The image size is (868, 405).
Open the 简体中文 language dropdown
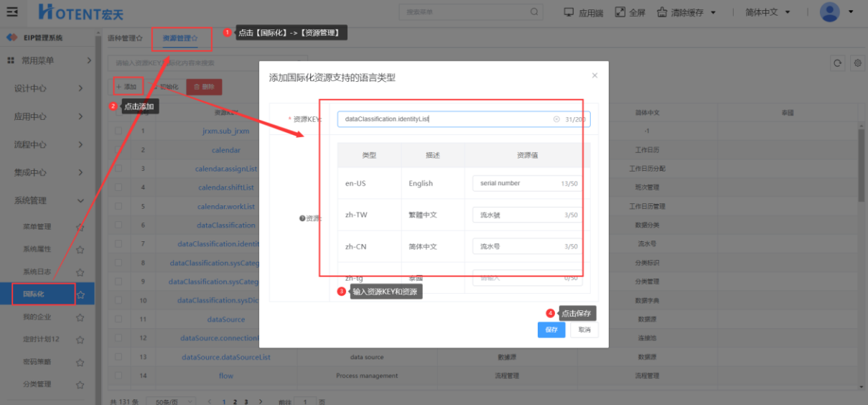pos(767,12)
